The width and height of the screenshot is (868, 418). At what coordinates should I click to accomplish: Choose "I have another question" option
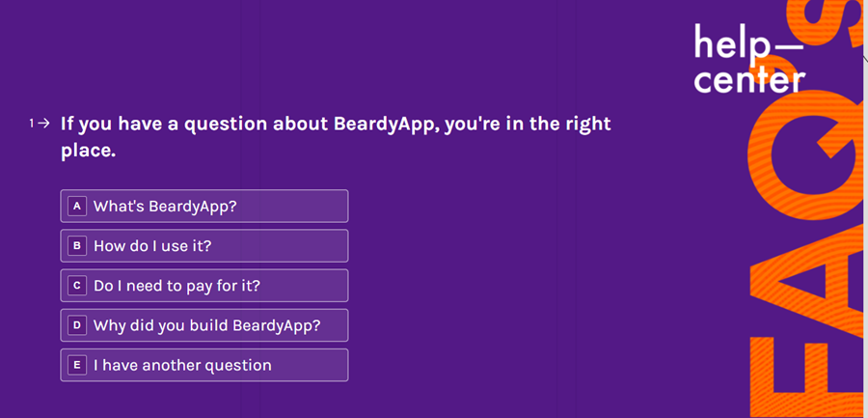tap(204, 365)
